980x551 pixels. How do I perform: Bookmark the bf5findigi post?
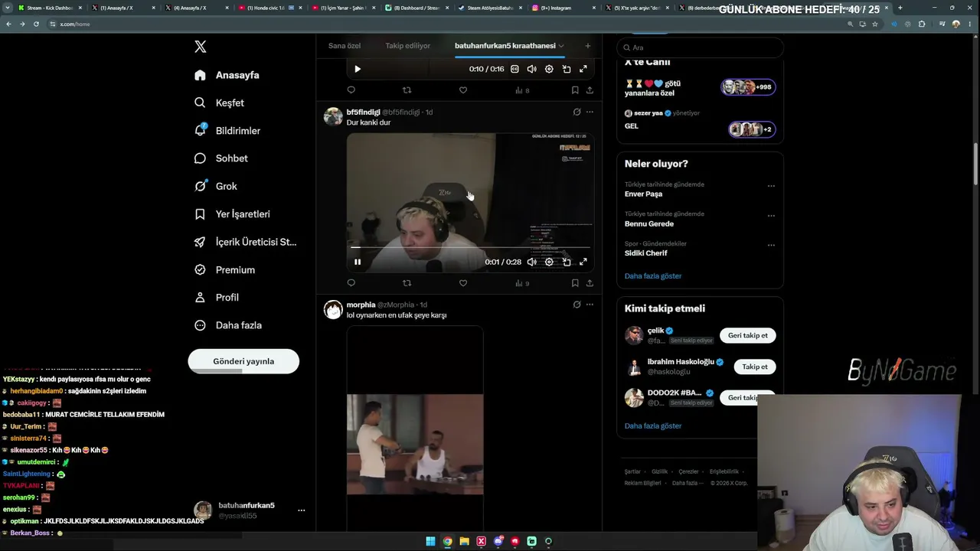[575, 283]
